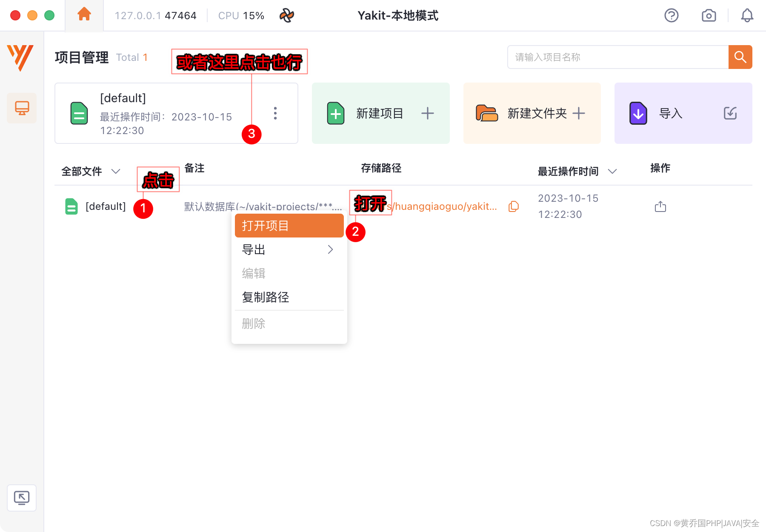Click the 127.0.0.1 47464 address
Image resolution: width=766 pixels, height=532 pixels.
coord(155,16)
